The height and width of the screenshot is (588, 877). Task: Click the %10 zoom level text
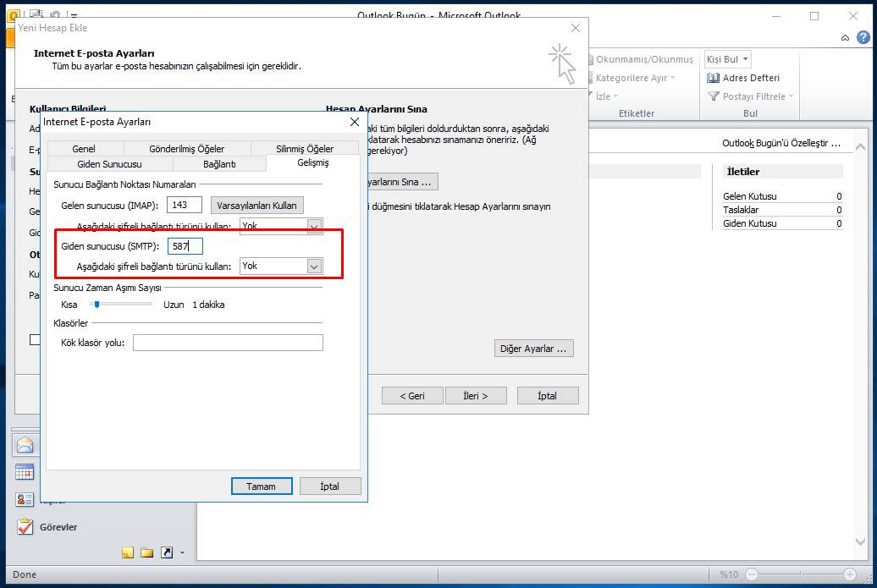pyautogui.click(x=729, y=574)
